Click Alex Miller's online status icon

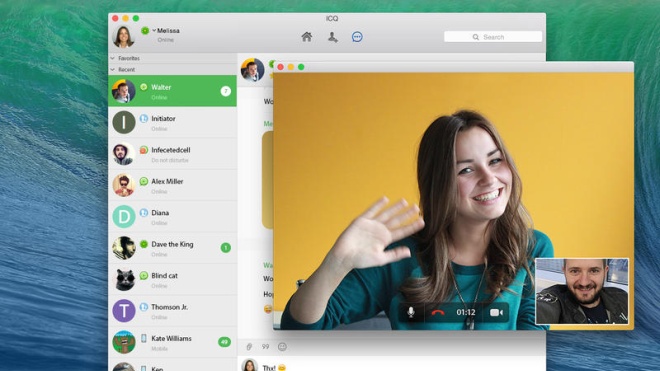click(144, 181)
